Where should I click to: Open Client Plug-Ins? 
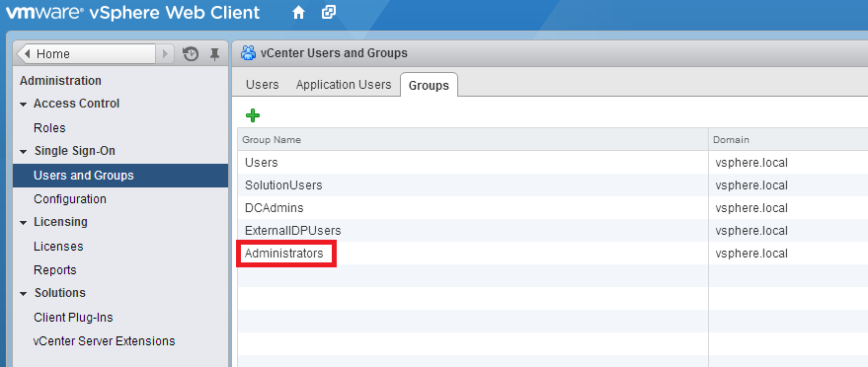click(73, 318)
